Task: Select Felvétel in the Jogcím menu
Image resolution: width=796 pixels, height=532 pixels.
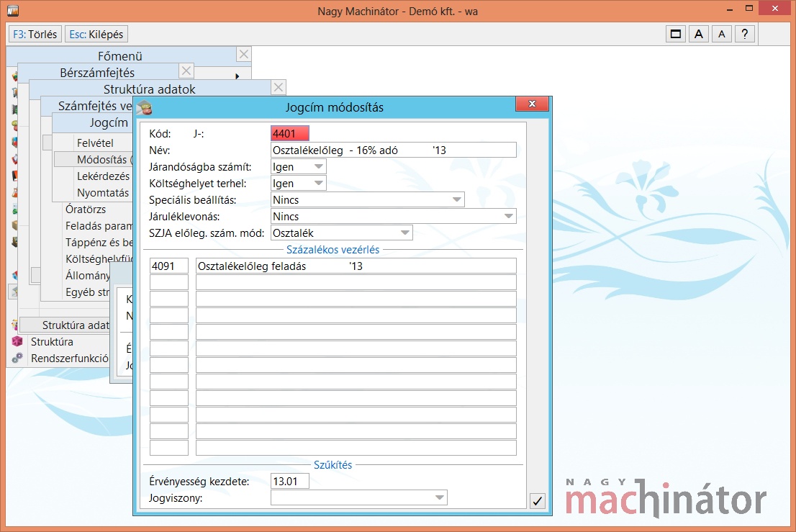Action: point(94,143)
